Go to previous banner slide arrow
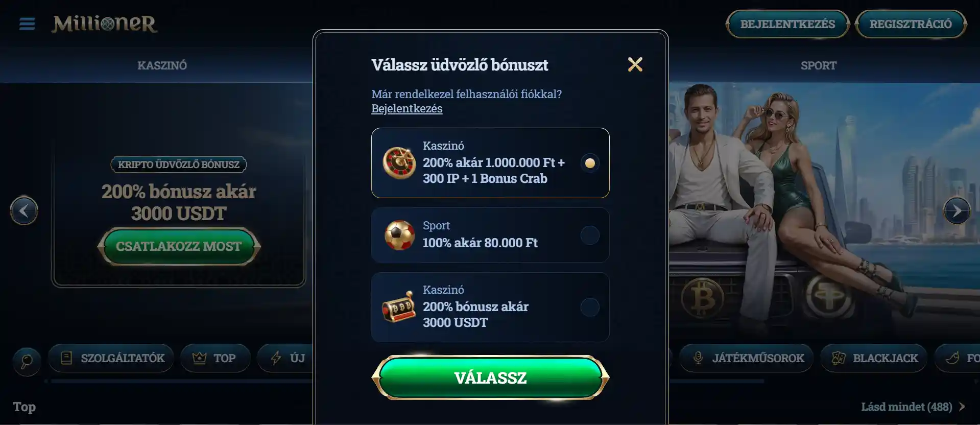Viewport: 980px width, 425px height. (x=24, y=210)
